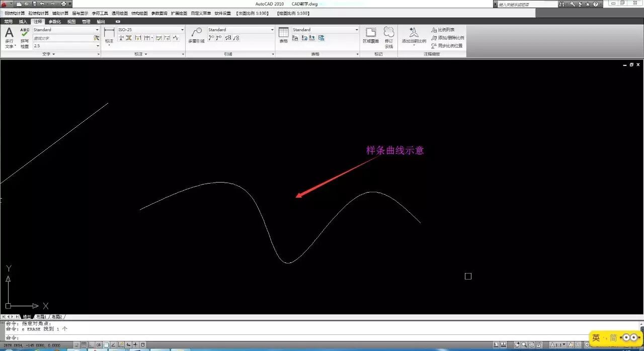Open the 层与显示 menu
Image resolution: width=644 pixels, height=351 pixels.
tap(79, 13)
